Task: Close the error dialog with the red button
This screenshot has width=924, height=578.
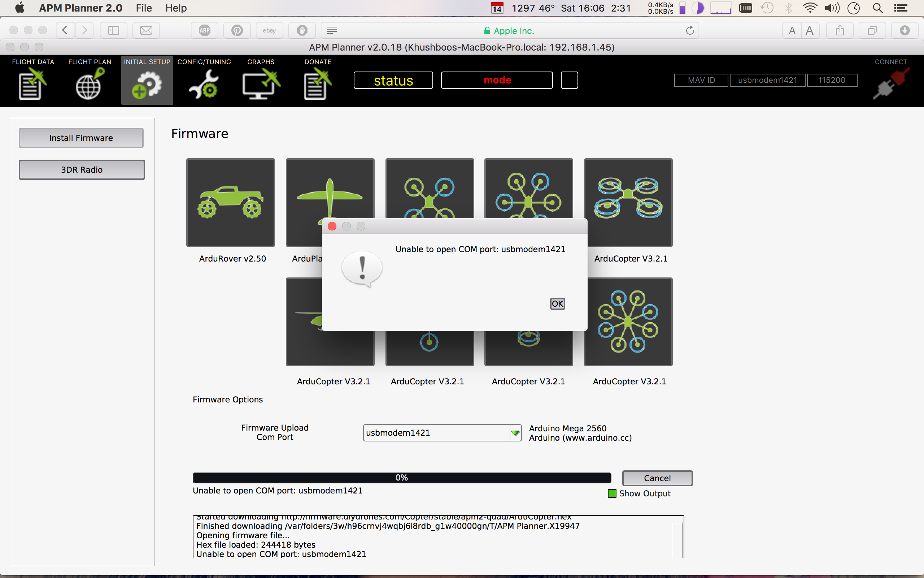Action: tap(332, 226)
